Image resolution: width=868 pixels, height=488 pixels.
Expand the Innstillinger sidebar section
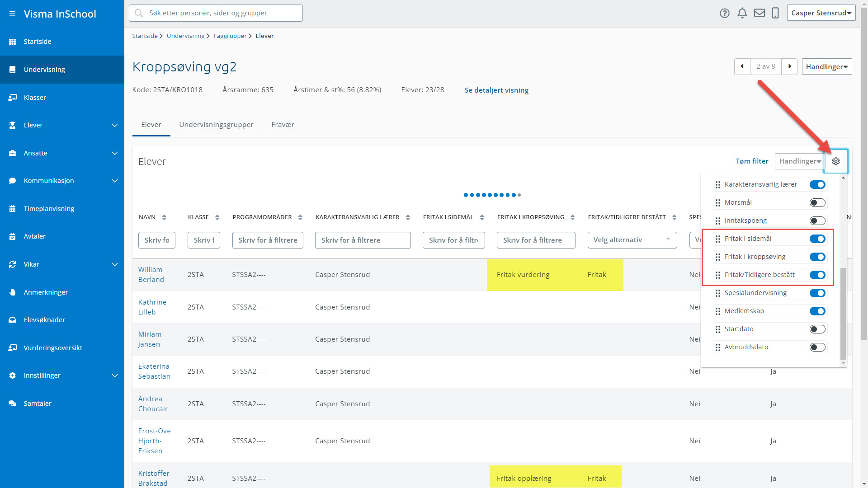tap(115, 375)
